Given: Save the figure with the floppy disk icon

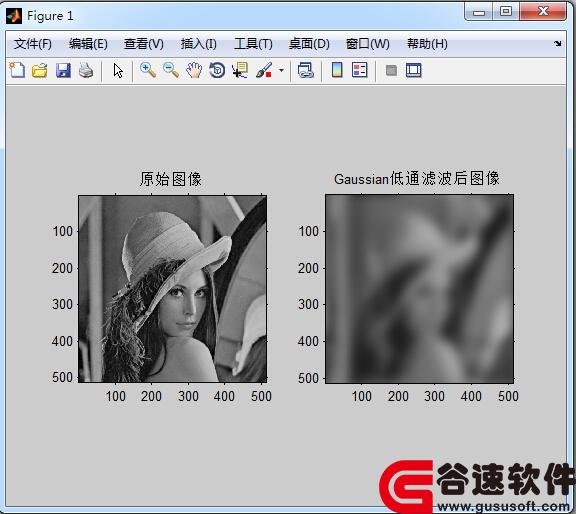Looking at the screenshot, I should tap(63, 70).
